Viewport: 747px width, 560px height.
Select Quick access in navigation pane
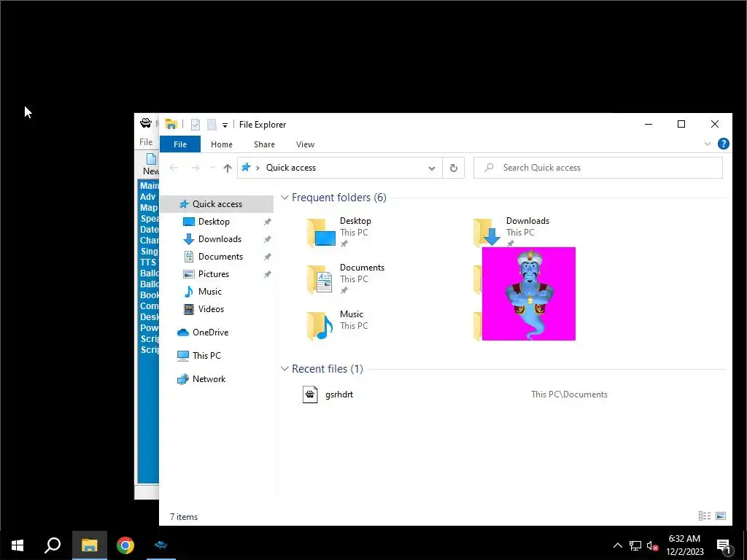tap(217, 204)
